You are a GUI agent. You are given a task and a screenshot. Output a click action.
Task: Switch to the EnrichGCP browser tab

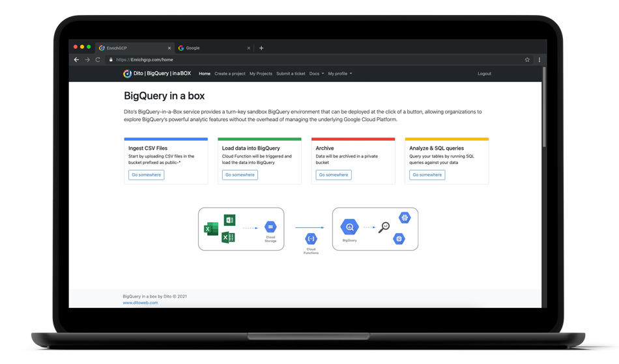pos(134,48)
